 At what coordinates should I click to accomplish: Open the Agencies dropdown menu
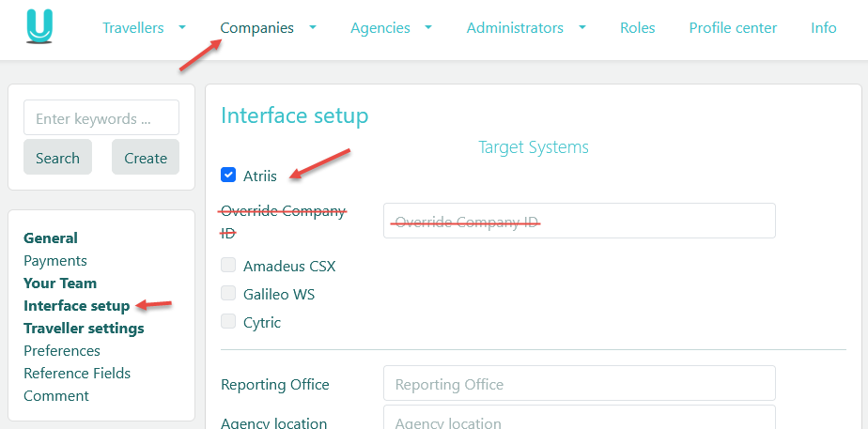[x=391, y=28]
